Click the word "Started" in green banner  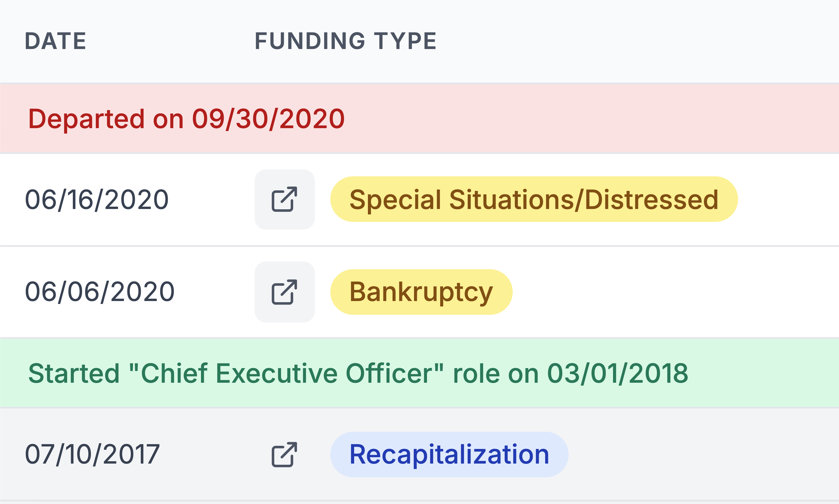[74, 374]
